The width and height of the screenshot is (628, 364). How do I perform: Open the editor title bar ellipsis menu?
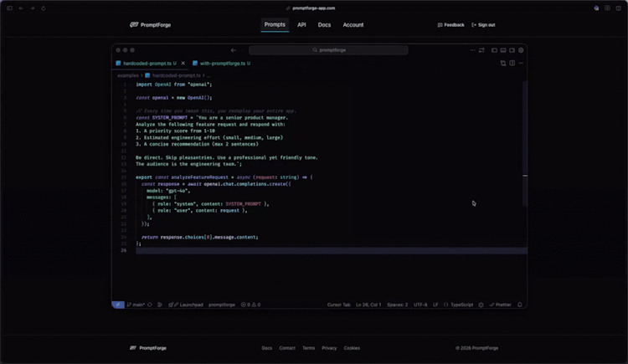(x=472, y=50)
